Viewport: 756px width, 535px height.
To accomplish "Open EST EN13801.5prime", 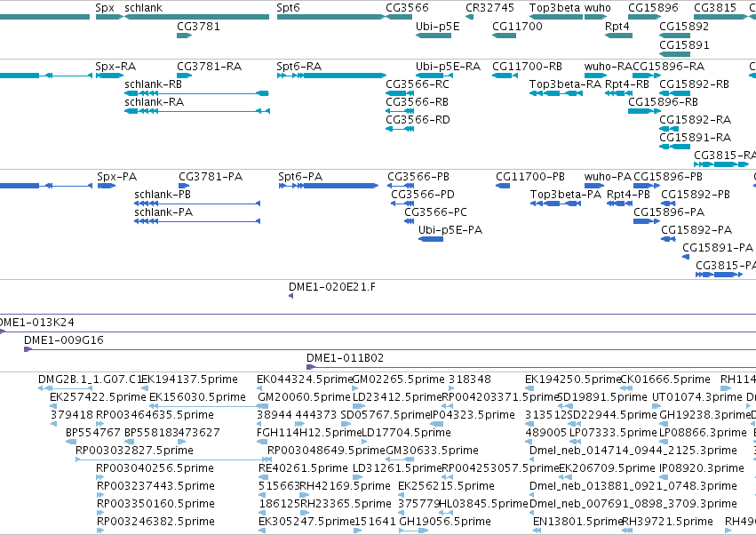I will tap(577, 522).
